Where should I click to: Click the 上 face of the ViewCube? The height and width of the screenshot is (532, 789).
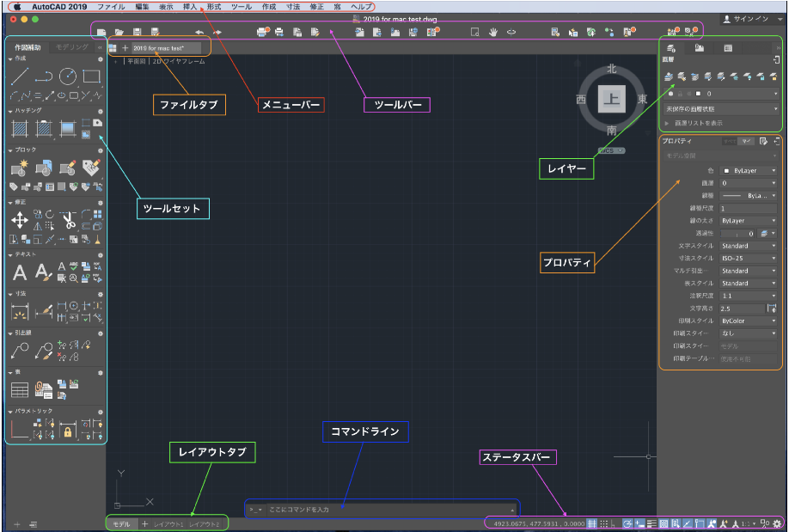[611, 99]
